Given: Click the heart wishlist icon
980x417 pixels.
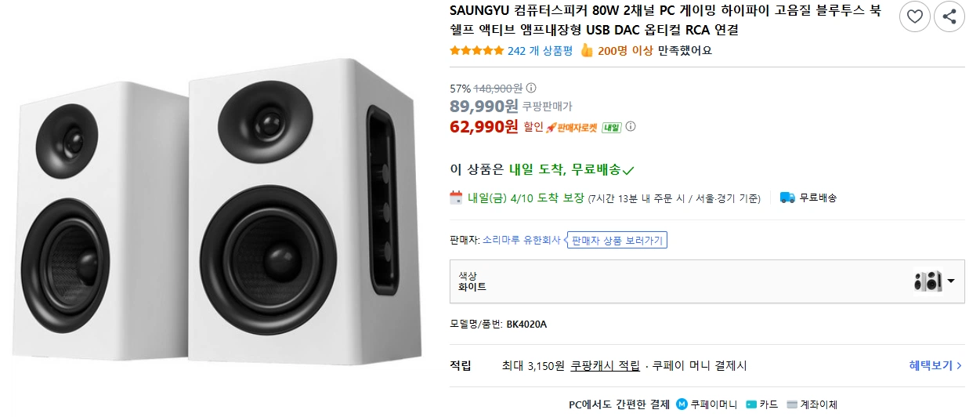Looking at the screenshot, I should click(914, 16).
